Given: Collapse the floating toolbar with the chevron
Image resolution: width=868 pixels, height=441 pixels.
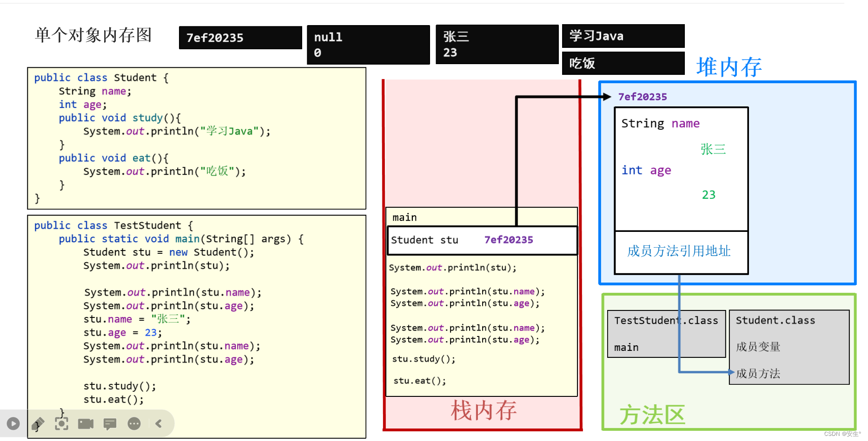Looking at the screenshot, I should (x=159, y=423).
